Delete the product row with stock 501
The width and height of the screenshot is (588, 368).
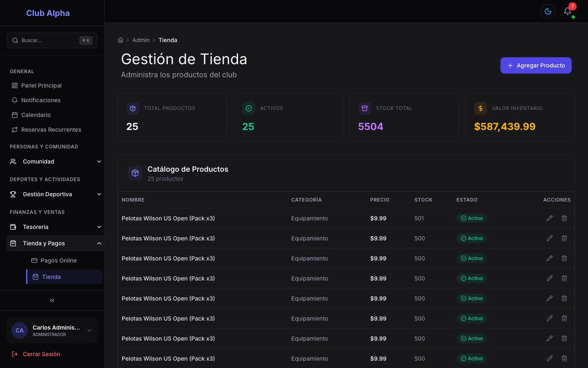(564, 218)
